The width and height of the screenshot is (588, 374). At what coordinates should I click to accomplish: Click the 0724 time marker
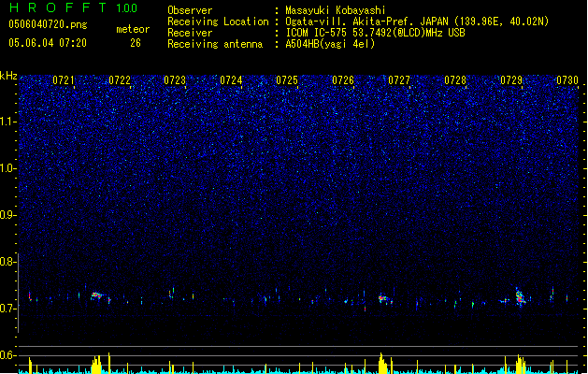(x=231, y=80)
